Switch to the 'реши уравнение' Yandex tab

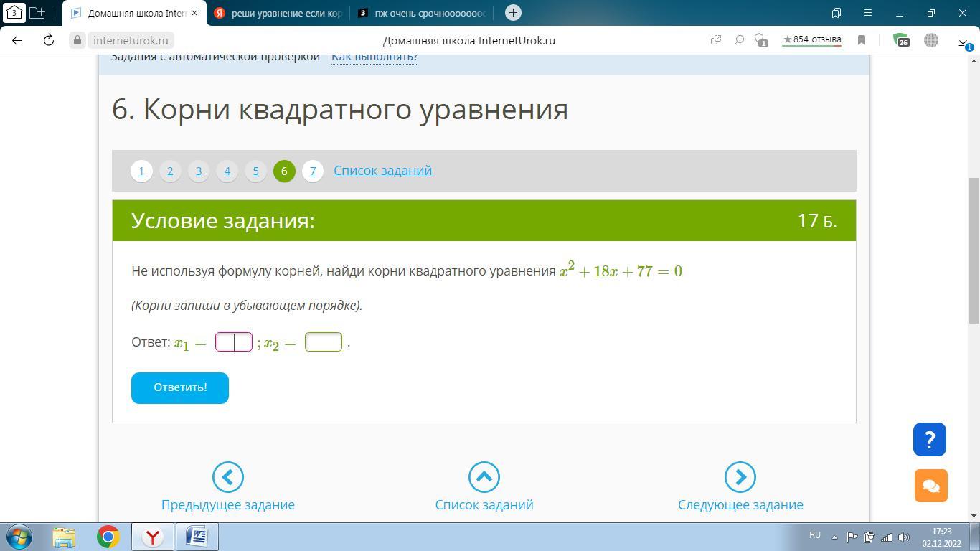(279, 13)
